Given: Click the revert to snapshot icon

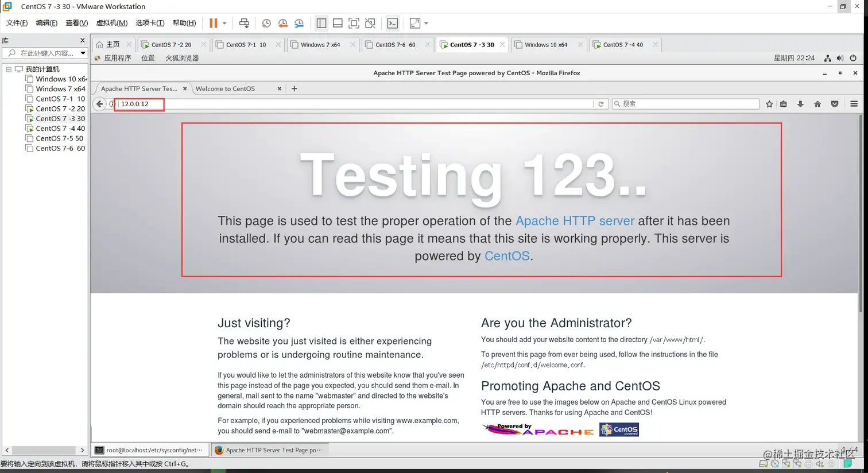Looking at the screenshot, I should coord(282,23).
